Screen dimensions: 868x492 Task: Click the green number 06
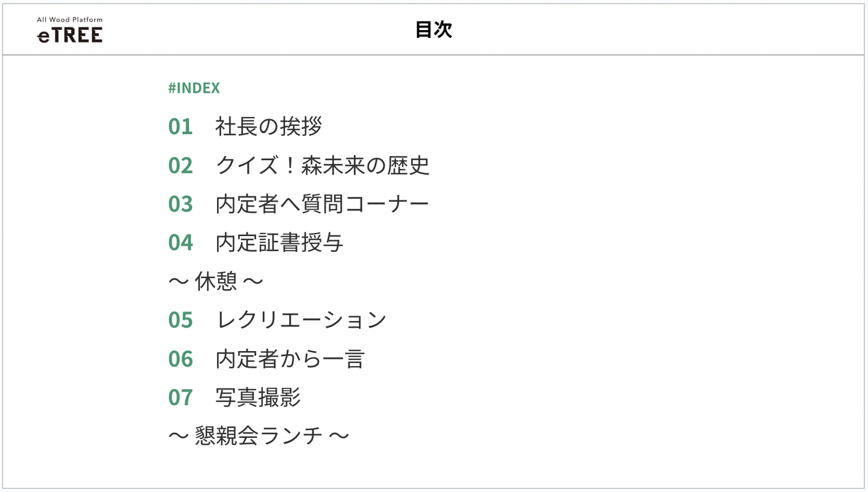[180, 358]
